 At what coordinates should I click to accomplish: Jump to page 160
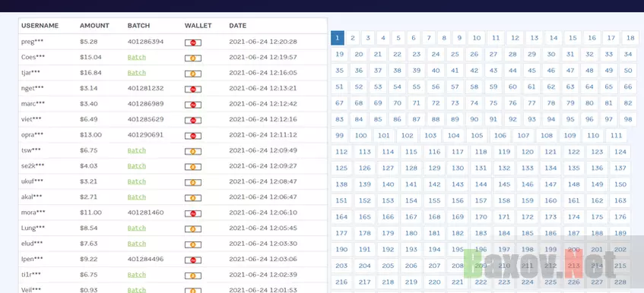tap(550, 201)
